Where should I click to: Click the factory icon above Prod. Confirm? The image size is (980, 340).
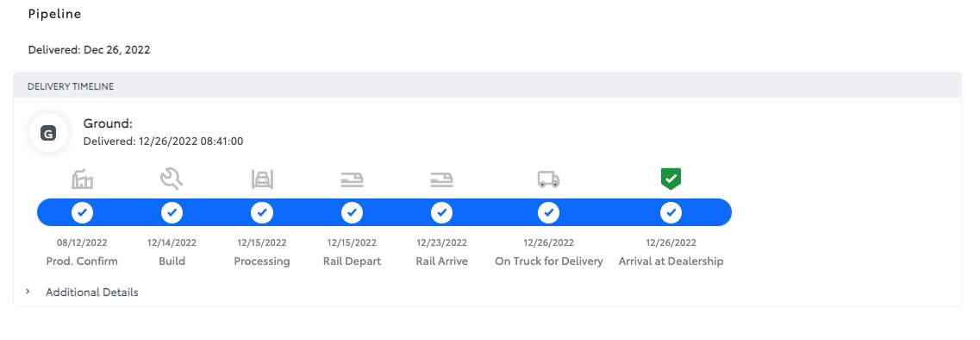click(82, 179)
